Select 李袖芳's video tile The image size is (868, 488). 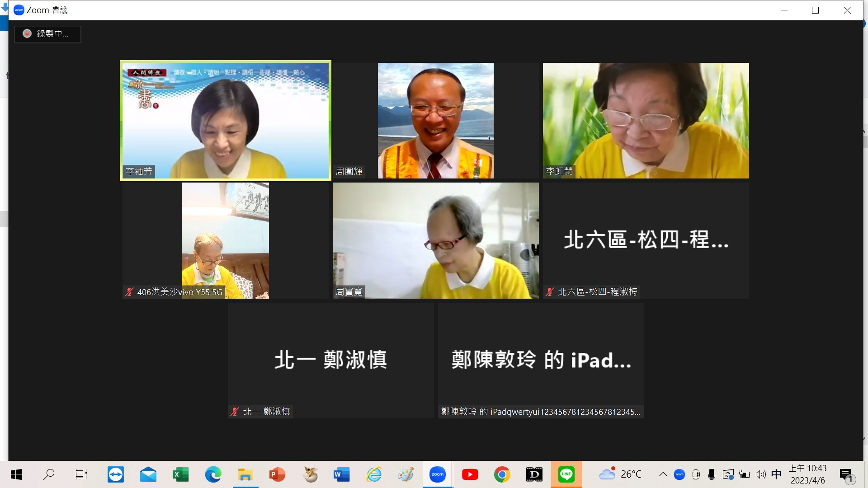[x=225, y=121]
